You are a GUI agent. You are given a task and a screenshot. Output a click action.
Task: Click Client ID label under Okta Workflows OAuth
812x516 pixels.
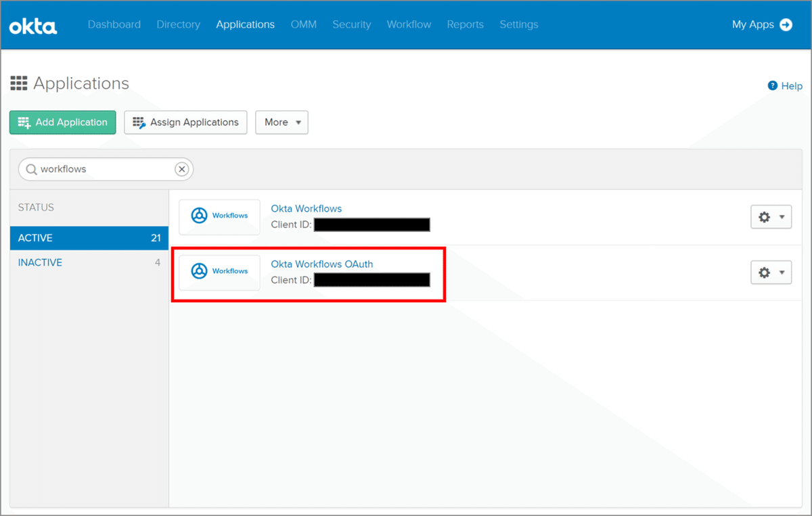pyautogui.click(x=291, y=280)
